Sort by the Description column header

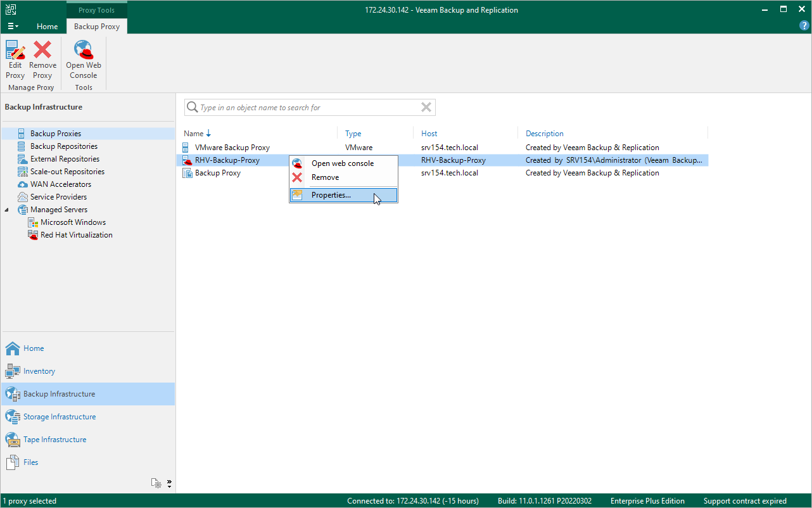(x=545, y=134)
